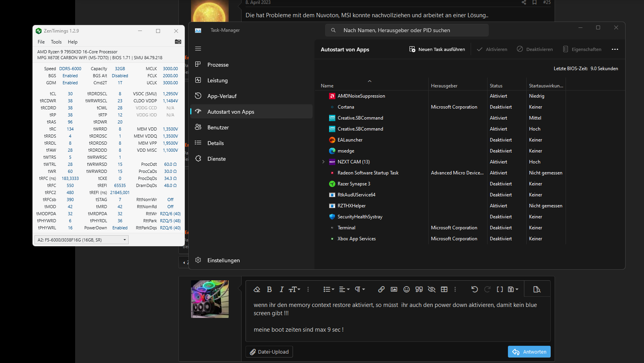The width and height of the screenshot is (644, 363).
Task: Open the Details view in Task-Manager
Action: coord(215,143)
